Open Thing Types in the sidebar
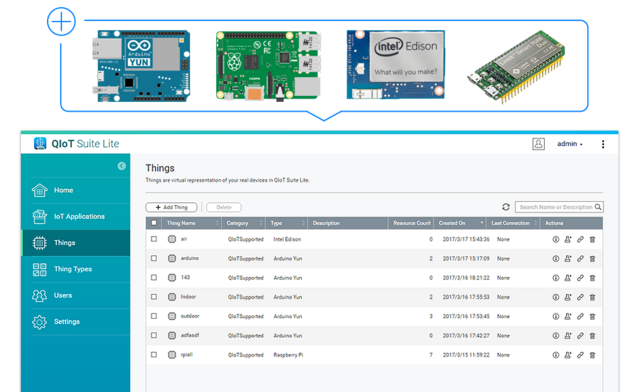The width and height of the screenshot is (640, 392). (x=76, y=269)
